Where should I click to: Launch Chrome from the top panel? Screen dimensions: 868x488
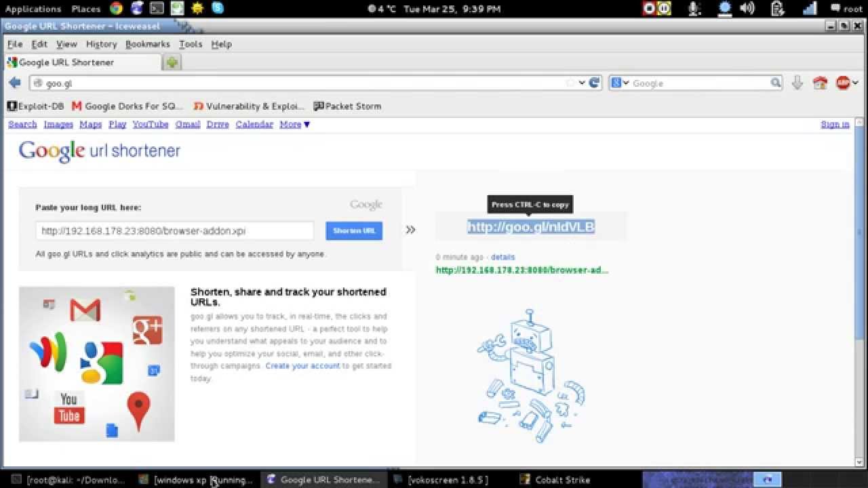pyautogui.click(x=116, y=9)
